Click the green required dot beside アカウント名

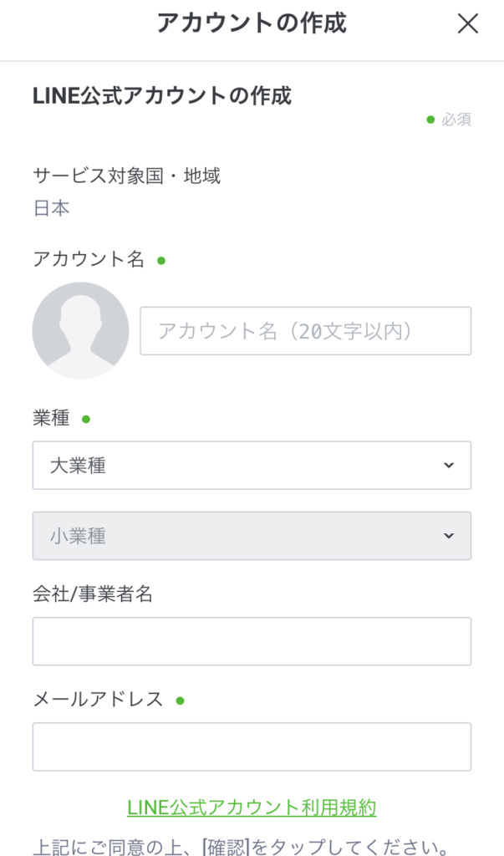click(x=161, y=260)
